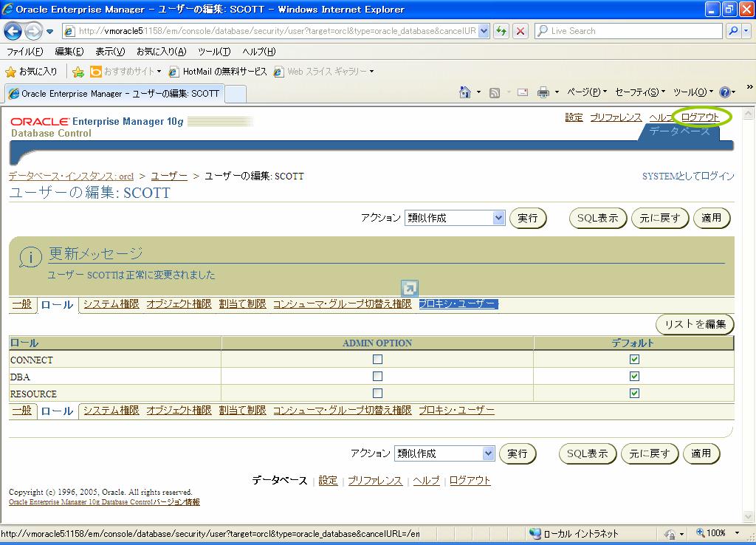Click the Home house icon

point(465,92)
